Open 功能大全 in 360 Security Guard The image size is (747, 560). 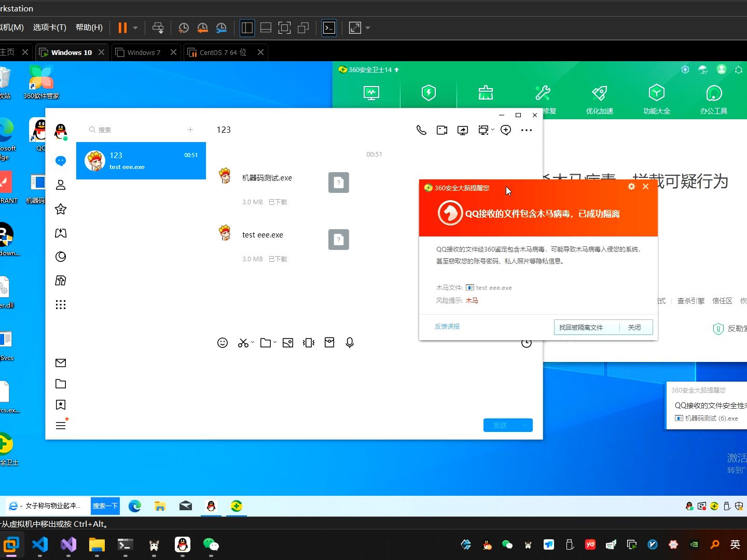(657, 99)
